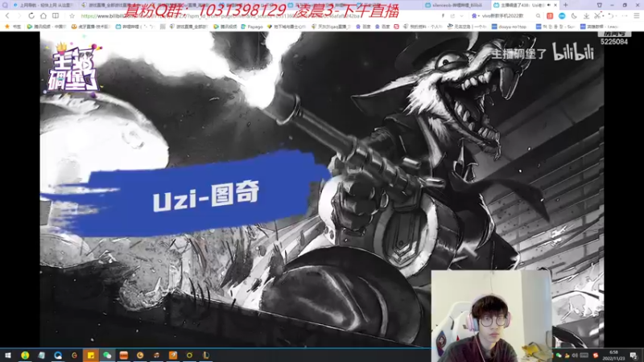
Task: Open the League of Legends taskbar icon
Action: coord(206,355)
